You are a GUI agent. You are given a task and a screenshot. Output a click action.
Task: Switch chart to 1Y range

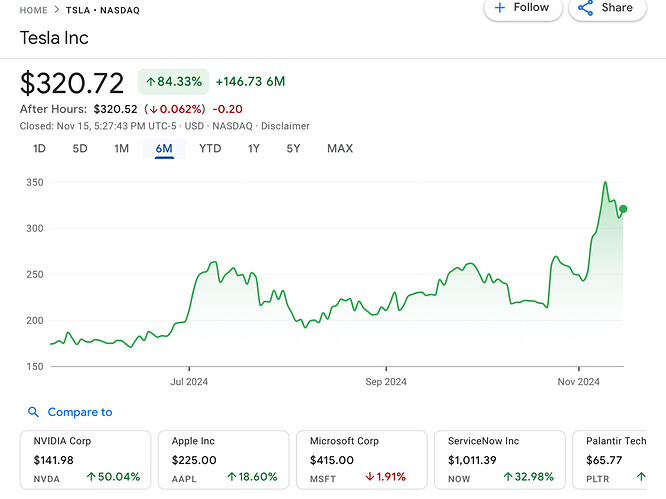[254, 149]
